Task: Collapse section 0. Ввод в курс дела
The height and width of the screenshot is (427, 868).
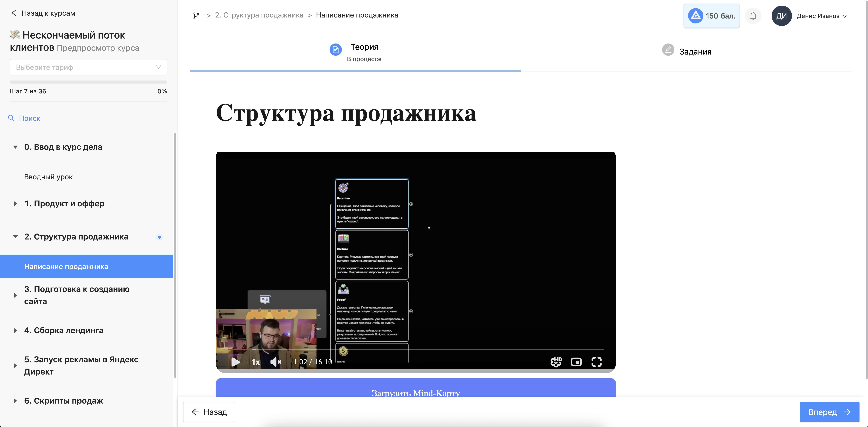Action: click(x=15, y=147)
